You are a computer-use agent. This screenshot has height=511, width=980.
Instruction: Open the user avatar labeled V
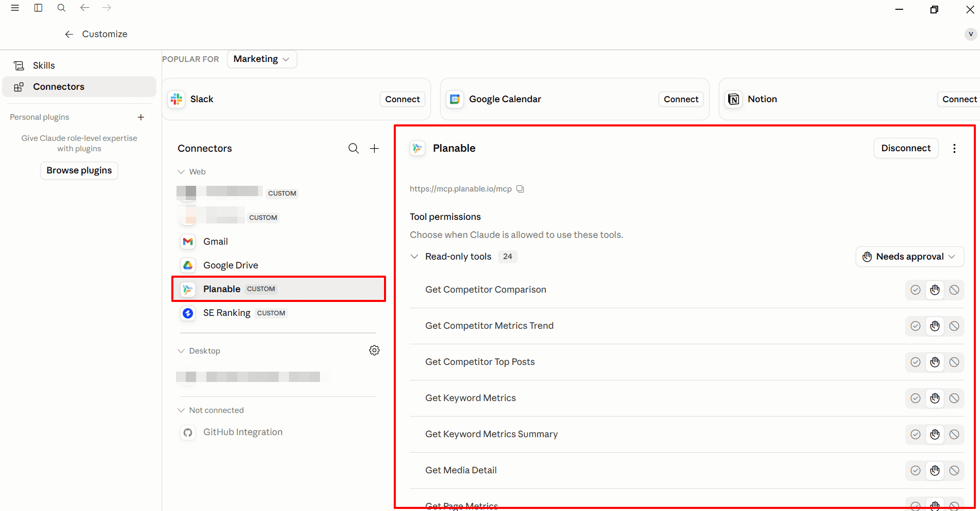click(x=970, y=34)
